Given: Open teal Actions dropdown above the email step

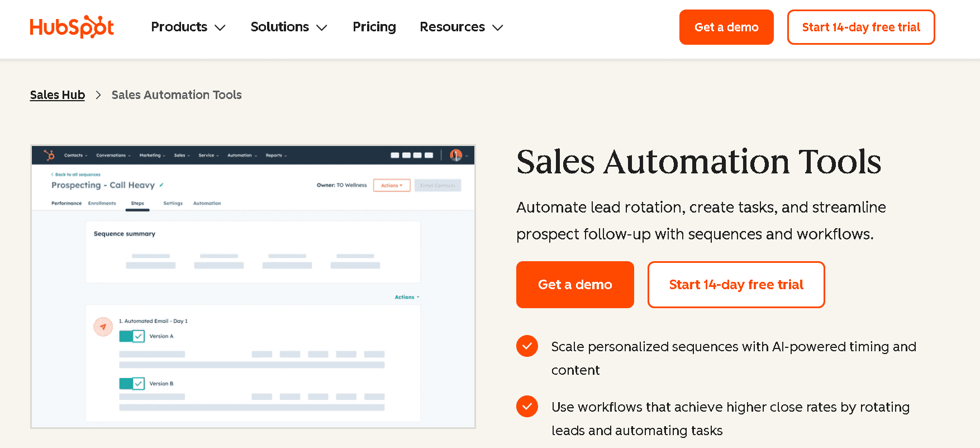Looking at the screenshot, I should pyautogui.click(x=407, y=297).
